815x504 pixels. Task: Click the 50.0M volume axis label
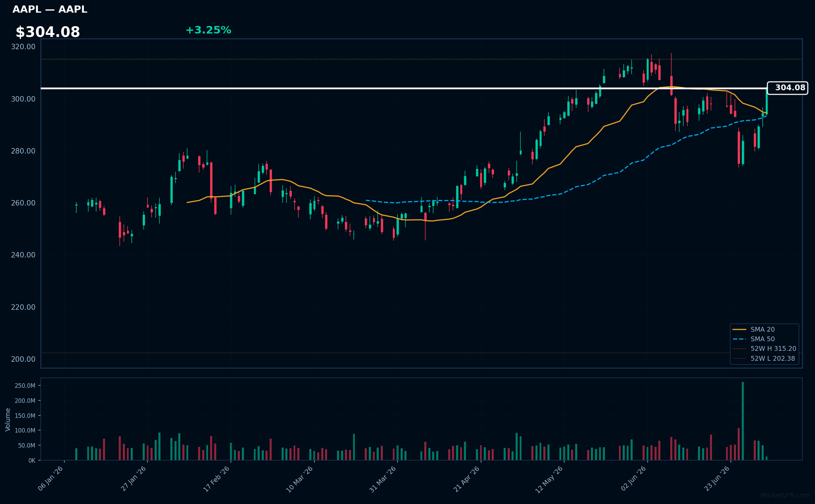click(x=27, y=446)
